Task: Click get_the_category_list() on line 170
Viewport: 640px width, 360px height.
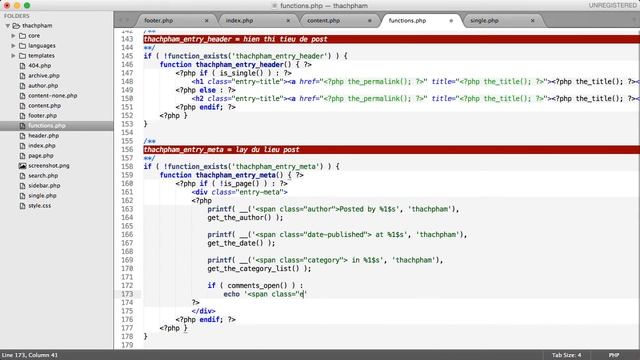Action: pos(253,269)
